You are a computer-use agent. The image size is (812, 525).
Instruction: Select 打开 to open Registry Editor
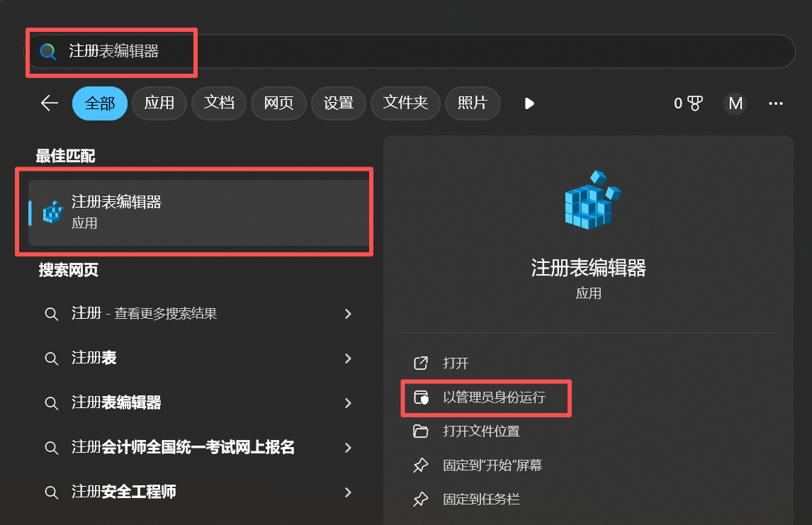pyautogui.click(x=455, y=363)
